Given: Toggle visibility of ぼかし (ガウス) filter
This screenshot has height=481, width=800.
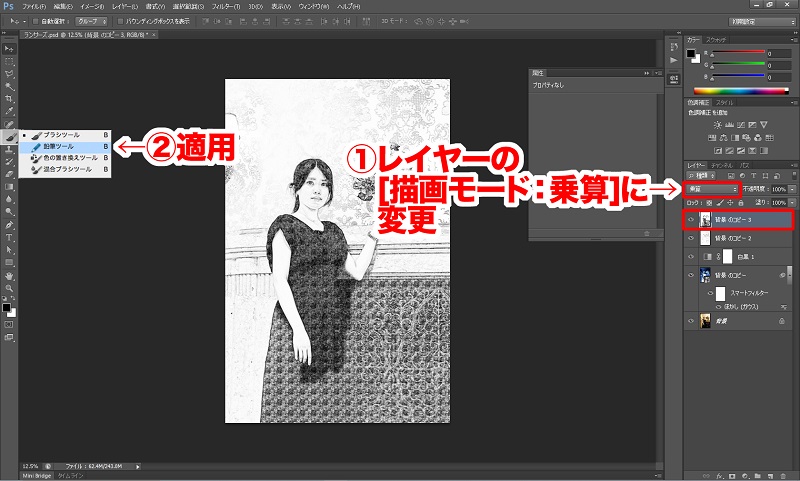Looking at the screenshot, I should tap(718, 307).
